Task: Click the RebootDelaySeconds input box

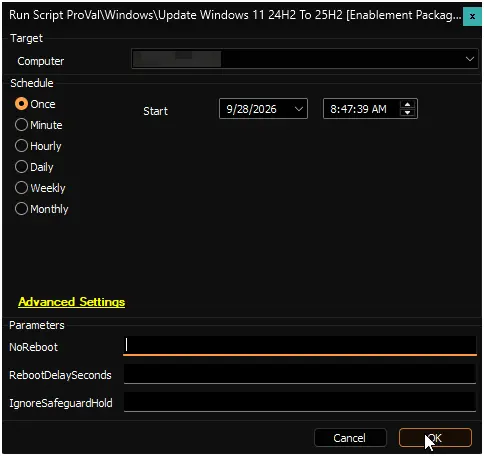Action: click(300, 374)
